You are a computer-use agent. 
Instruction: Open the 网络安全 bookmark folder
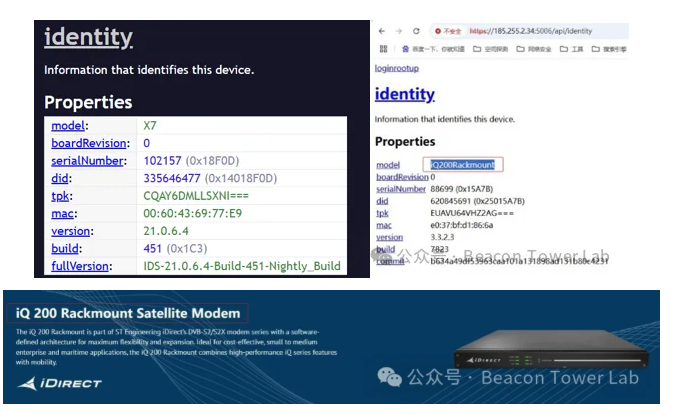pos(534,49)
